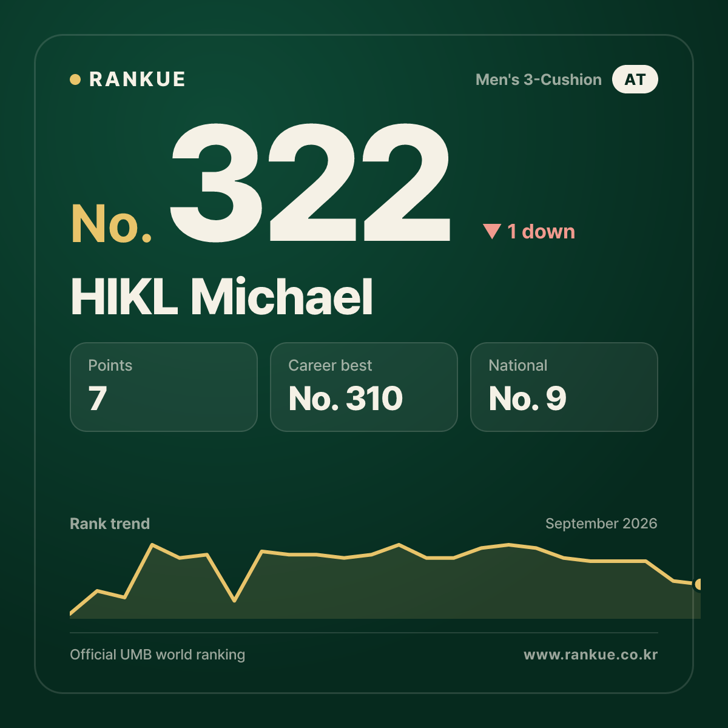Open the Points card

click(x=164, y=387)
